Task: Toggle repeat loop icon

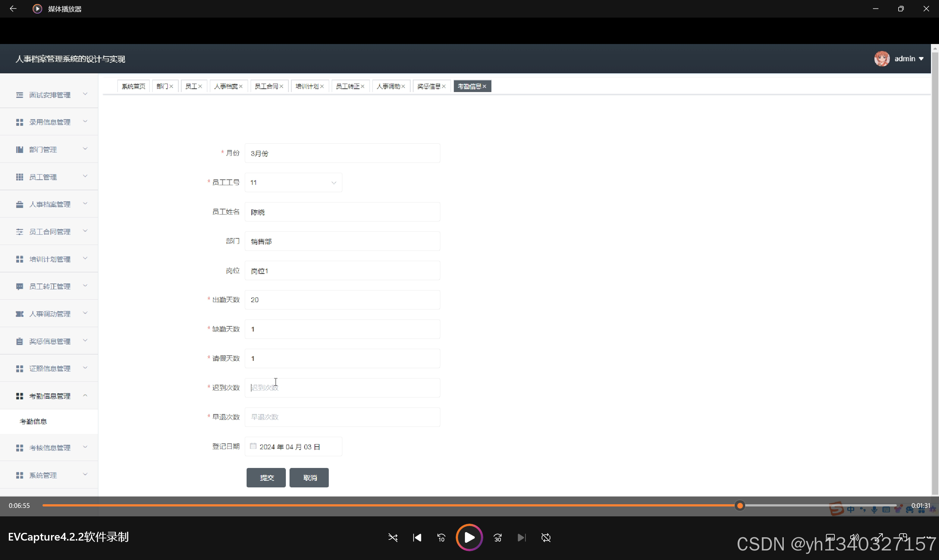Action: [546, 537]
